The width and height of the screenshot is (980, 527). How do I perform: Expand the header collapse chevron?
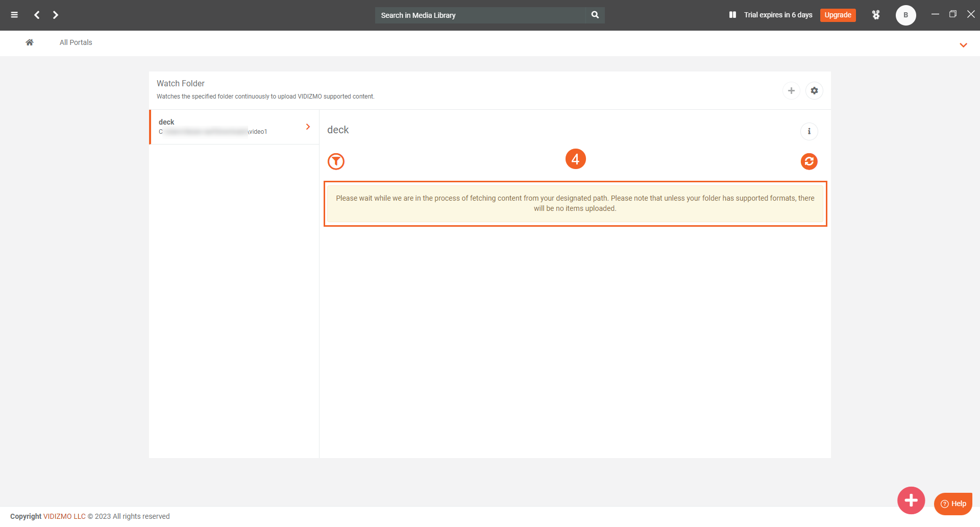(x=963, y=45)
